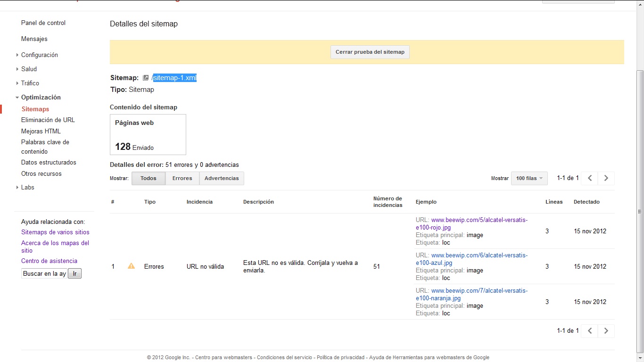
Task: Open the sitemap-1.xml link
Action: 174,78
